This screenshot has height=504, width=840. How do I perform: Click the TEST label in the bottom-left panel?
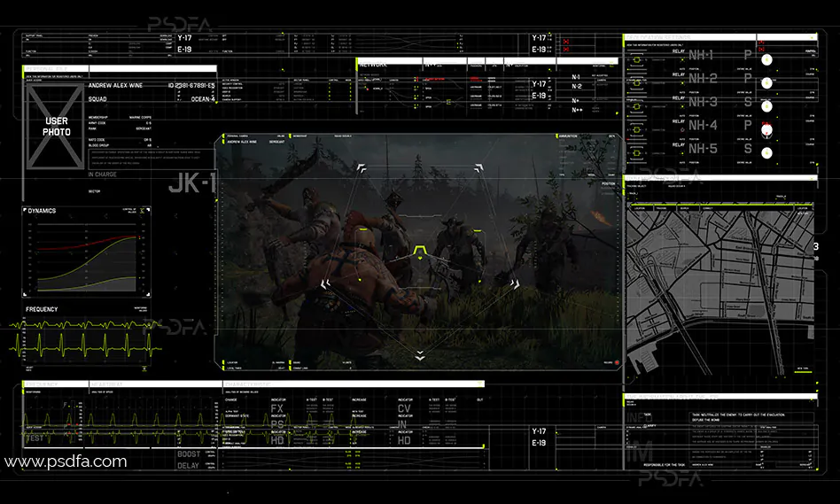click(35, 438)
